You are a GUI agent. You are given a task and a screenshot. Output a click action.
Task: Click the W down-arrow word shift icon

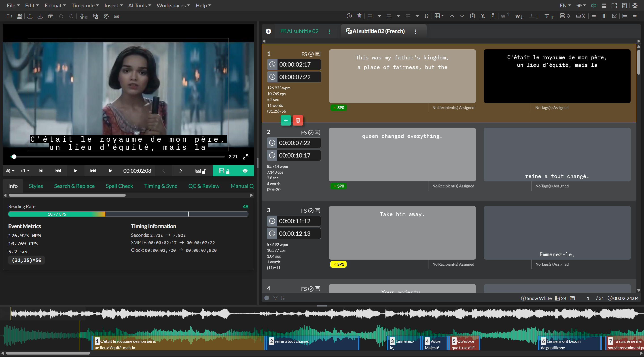coord(519,16)
